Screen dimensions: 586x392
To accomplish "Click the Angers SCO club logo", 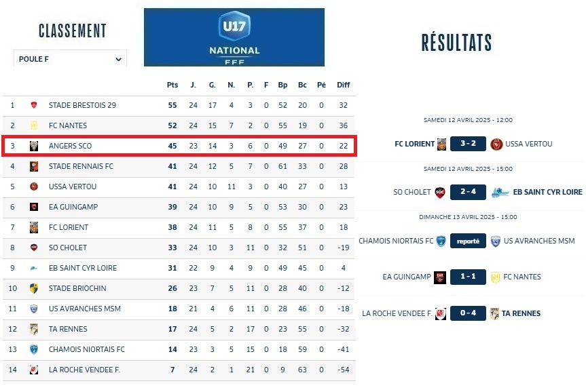I will [x=34, y=146].
